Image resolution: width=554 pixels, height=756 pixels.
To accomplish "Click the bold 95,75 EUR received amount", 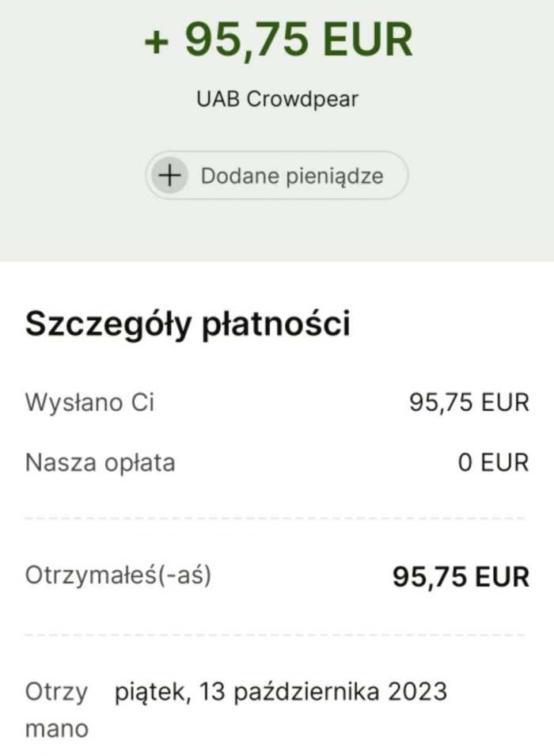I will click(461, 576).
